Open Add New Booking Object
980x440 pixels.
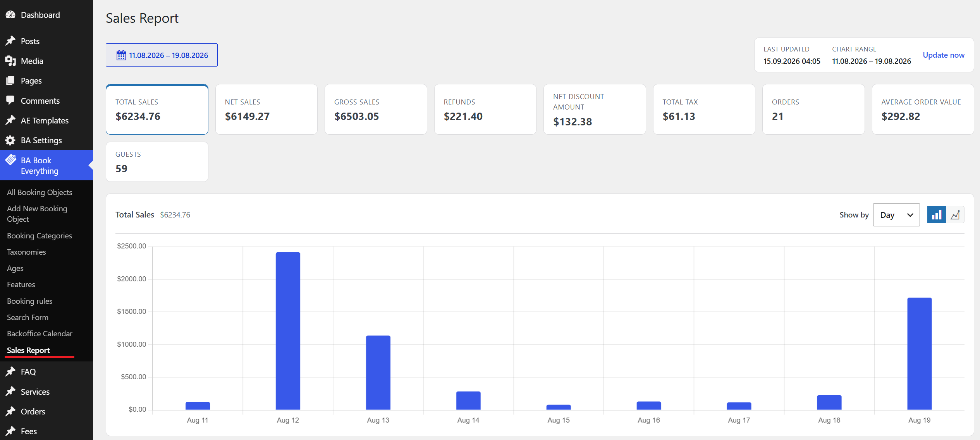click(37, 214)
